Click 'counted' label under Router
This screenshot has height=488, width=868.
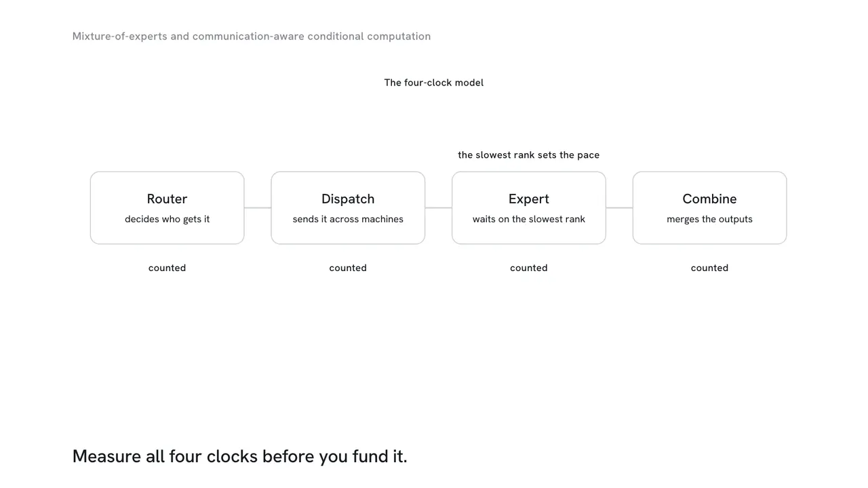click(x=167, y=268)
